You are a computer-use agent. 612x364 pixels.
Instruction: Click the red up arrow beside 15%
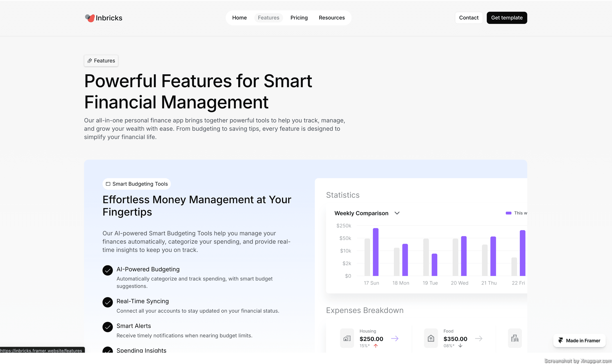pyautogui.click(x=375, y=346)
